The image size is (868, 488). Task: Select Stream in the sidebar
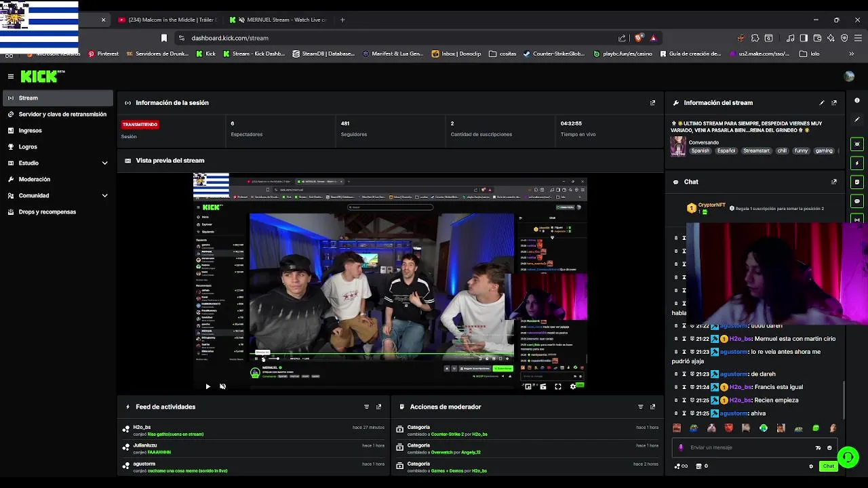click(57, 98)
